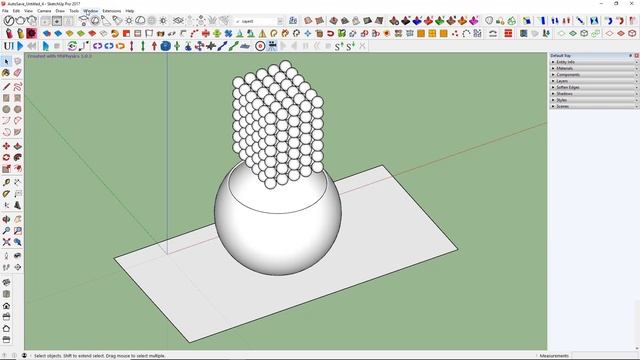640x360 pixels.
Task: Expand the Shadows panel
Action: pyautogui.click(x=594, y=94)
